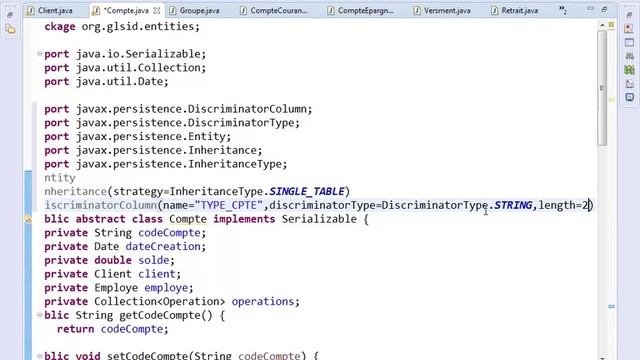Switch to the Retrait.java tab

(515, 11)
